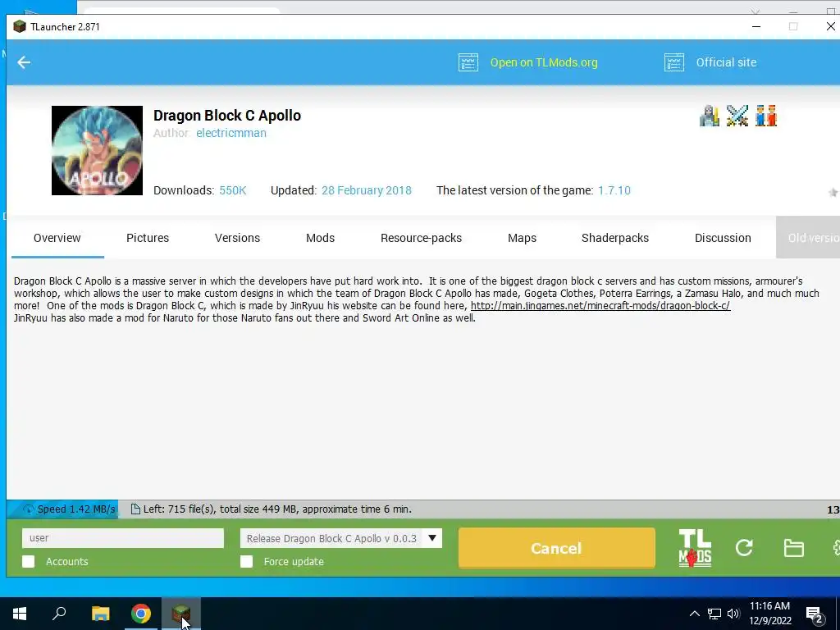Click Open on TLMods.org link
The image size is (840, 630).
click(x=544, y=62)
